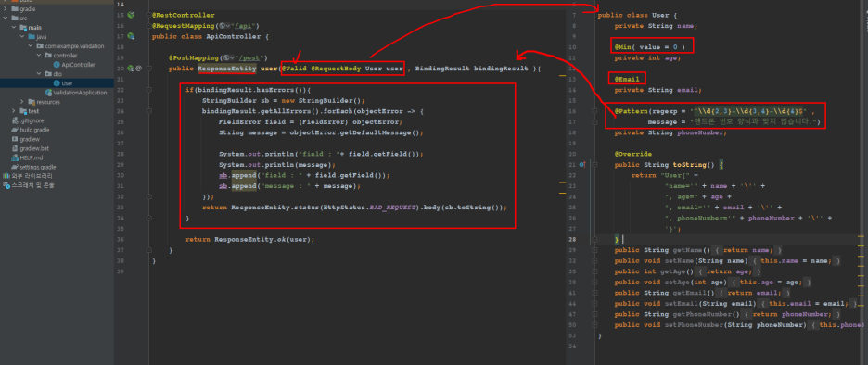Select ValidationApplication in the project tree
The height and width of the screenshot is (365, 868).
(x=81, y=93)
